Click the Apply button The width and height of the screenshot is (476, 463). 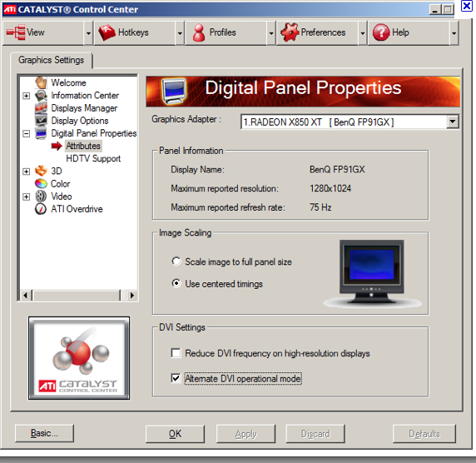click(x=245, y=434)
